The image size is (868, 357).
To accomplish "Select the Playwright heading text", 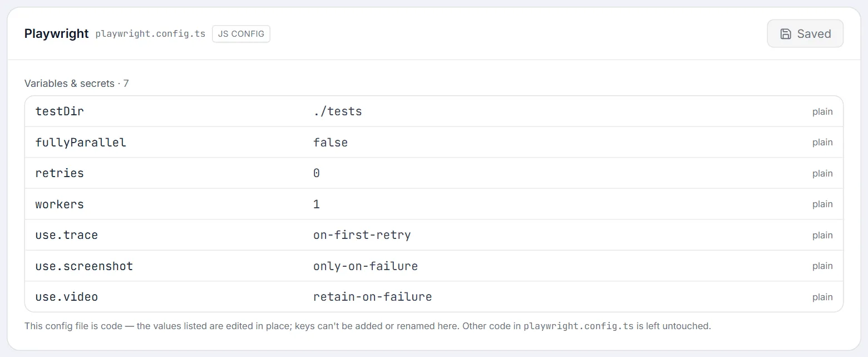I will click(x=56, y=33).
